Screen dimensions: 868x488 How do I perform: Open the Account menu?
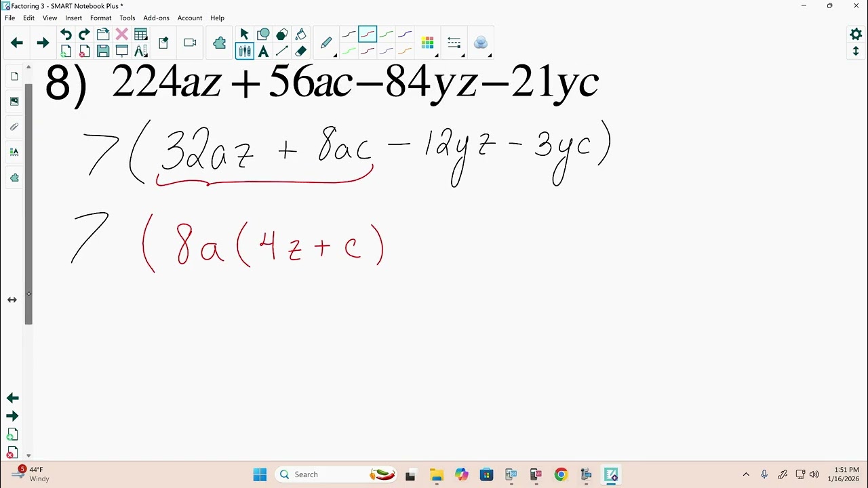[x=190, y=18]
